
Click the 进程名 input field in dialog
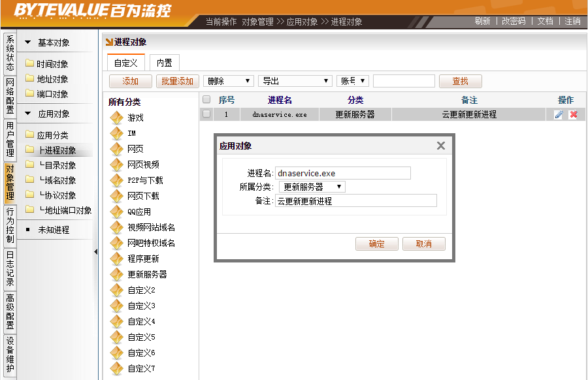click(x=342, y=173)
